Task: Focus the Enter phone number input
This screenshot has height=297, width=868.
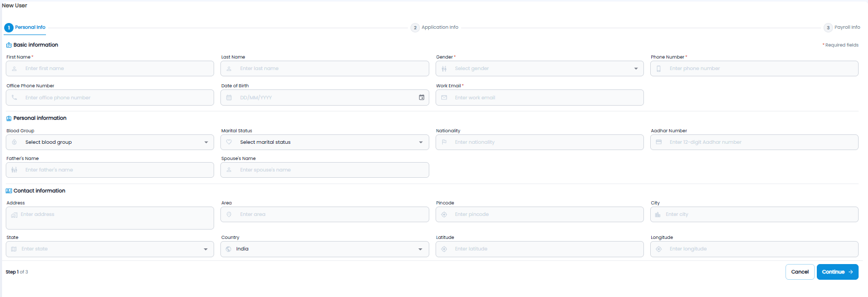Action: point(754,68)
